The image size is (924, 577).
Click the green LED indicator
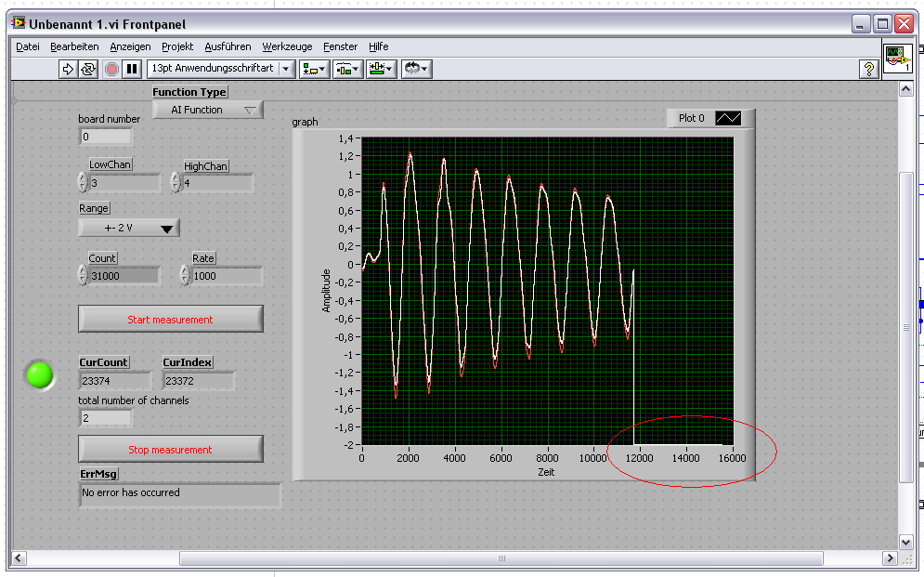pyautogui.click(x=40, y=374)
